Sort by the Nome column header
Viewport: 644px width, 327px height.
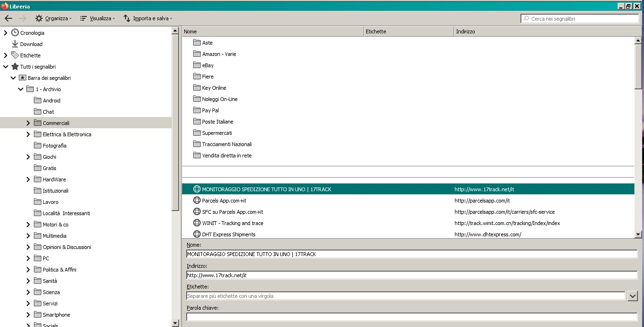(273, 31)
